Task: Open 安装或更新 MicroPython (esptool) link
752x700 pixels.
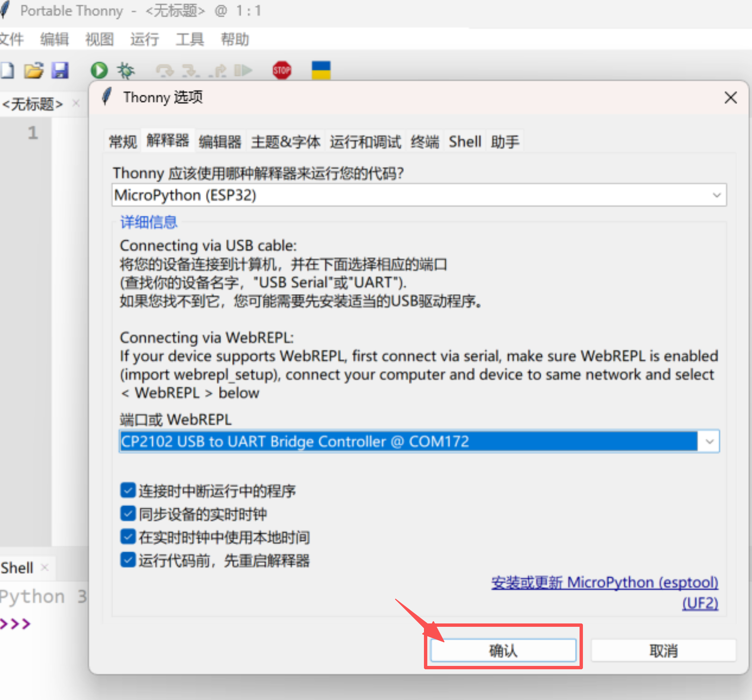Action: coord(604,583)
